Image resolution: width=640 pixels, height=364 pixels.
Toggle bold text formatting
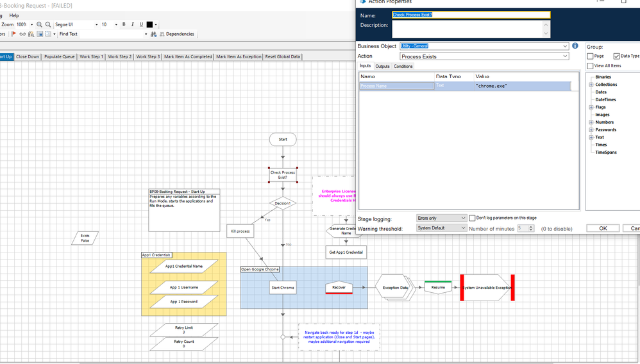(124, 24)
